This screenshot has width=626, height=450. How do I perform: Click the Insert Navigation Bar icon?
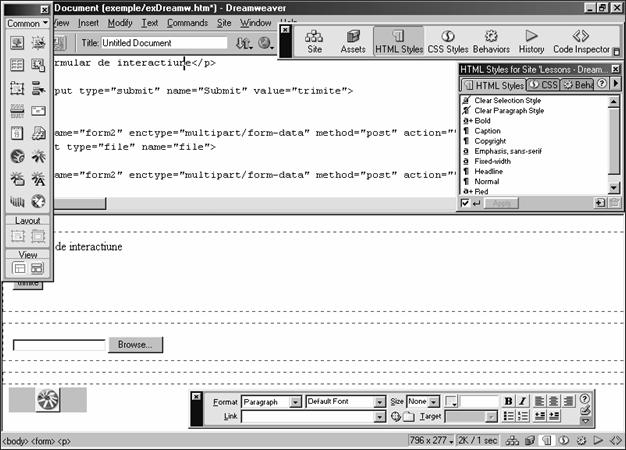pyautogui.click(x=38, y=88)
